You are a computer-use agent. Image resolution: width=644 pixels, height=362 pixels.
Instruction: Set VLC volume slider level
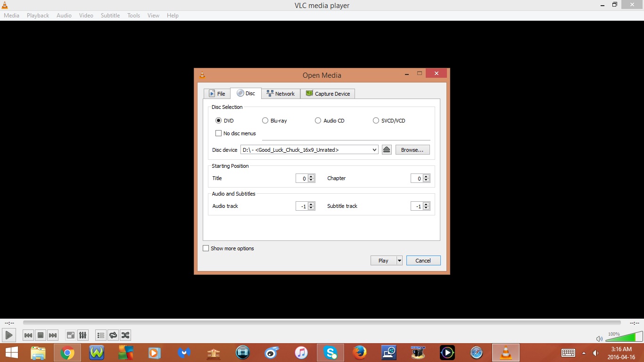[624, 336]
